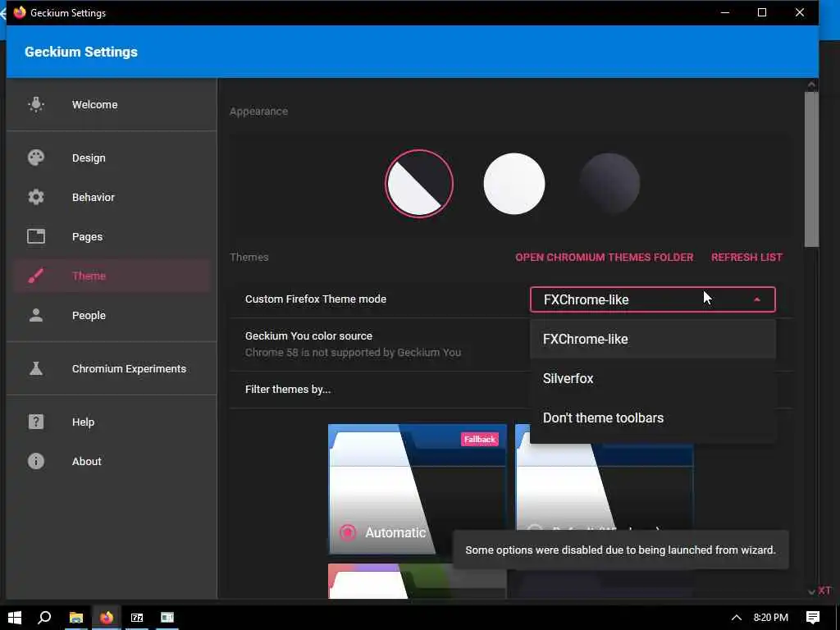Open File Explorer from the taskbar
This screenshot has width=840, height=630.
click(76, 617)
